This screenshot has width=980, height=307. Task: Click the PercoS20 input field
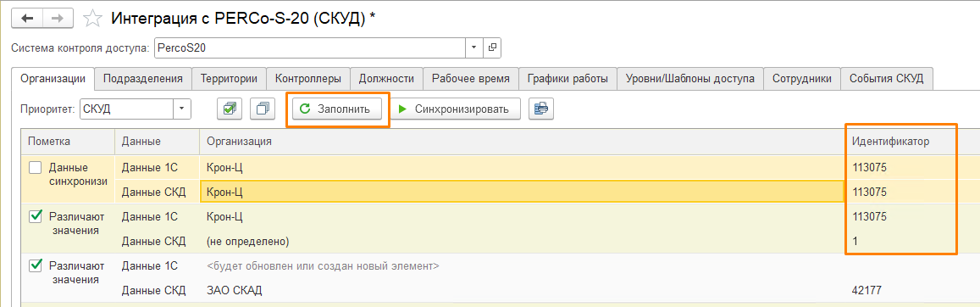pos(309,47)
